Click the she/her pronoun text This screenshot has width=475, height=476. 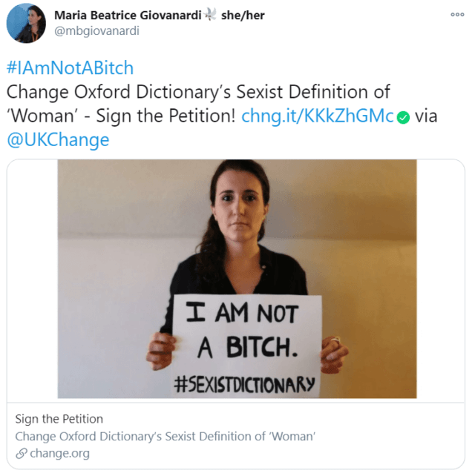[x=243, y=16]
